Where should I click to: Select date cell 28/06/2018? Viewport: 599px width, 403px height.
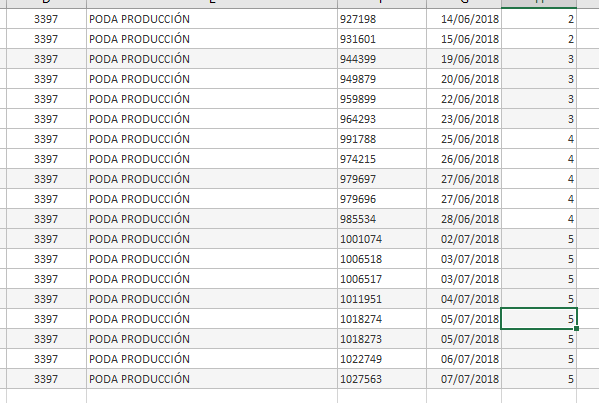tap(464, 219)
